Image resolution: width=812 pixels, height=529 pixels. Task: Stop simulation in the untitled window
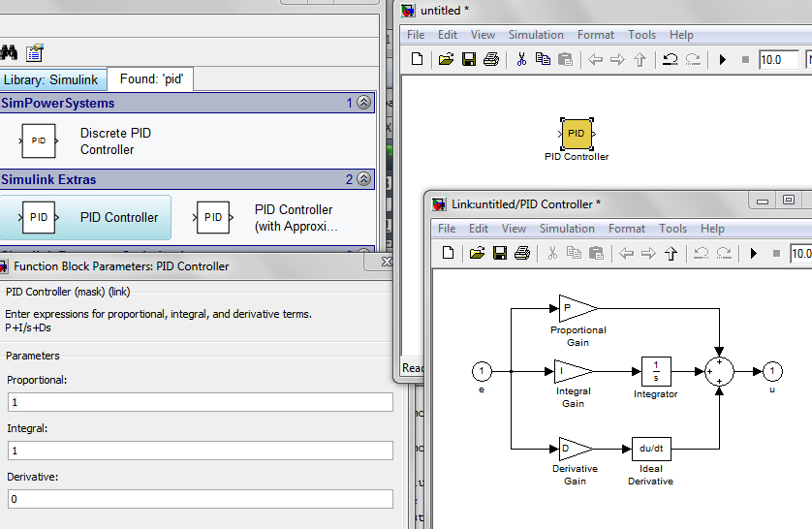click(745, 59)
